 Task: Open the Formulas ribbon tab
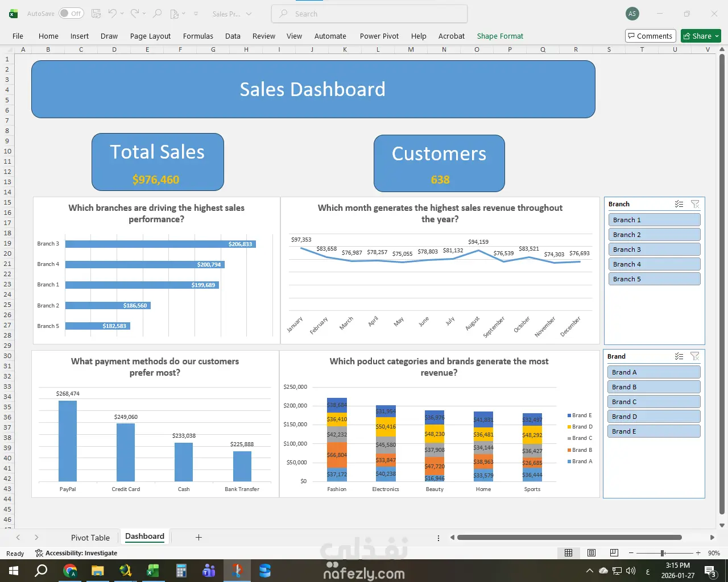tap(198, 36)
